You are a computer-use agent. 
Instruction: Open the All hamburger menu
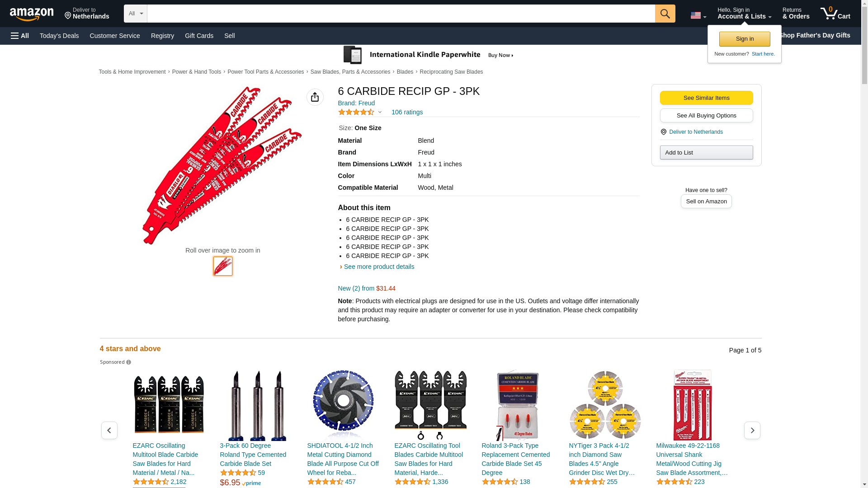(20, 36)
